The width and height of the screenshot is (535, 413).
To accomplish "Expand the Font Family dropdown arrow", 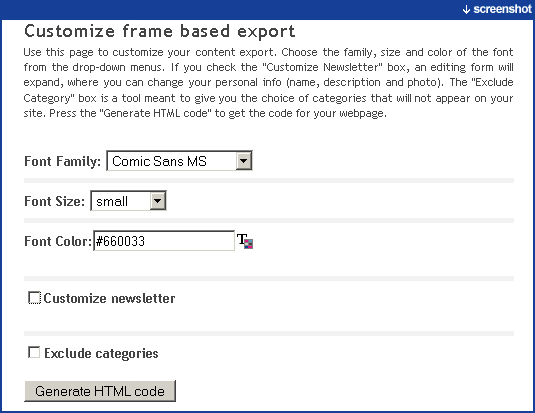I will click(x=244, y=161).
